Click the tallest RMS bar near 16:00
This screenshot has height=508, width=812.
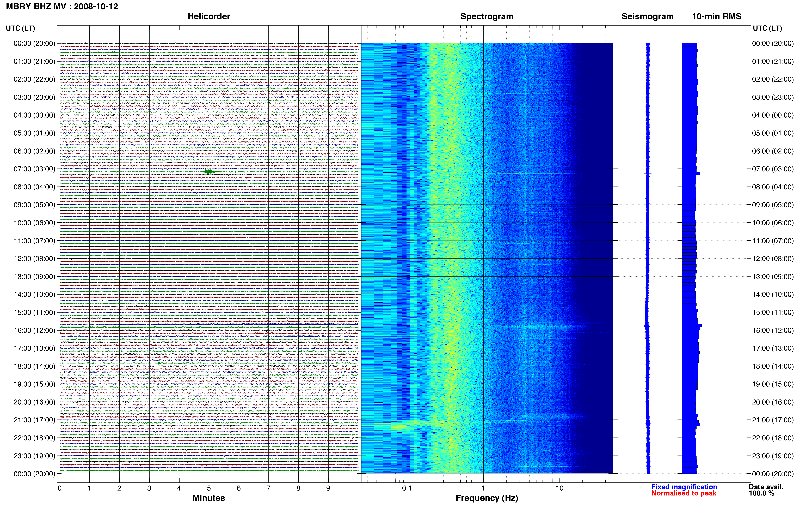[692, 326]
